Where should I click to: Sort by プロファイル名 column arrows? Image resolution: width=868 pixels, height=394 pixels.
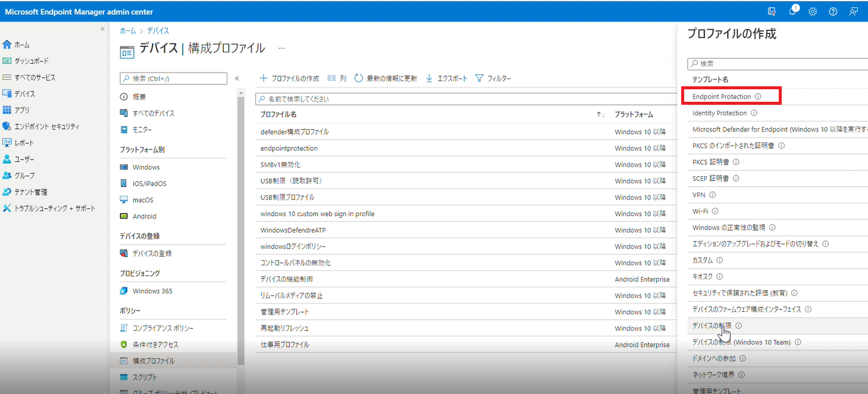(600, 115)
